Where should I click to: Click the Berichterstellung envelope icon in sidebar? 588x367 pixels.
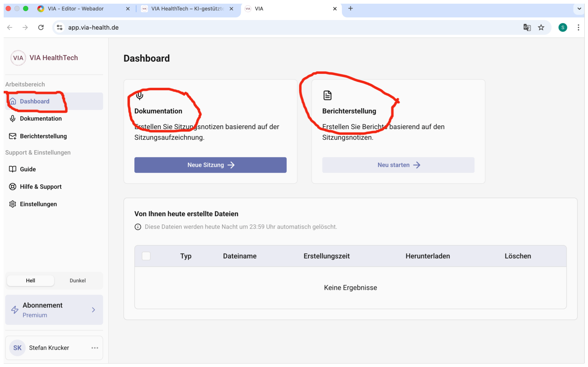(13, 136)
